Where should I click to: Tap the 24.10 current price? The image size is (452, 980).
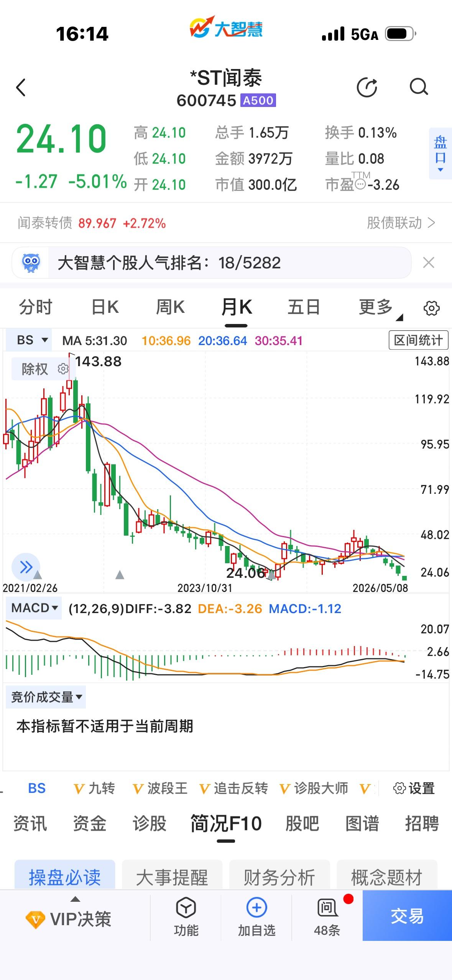61,138
